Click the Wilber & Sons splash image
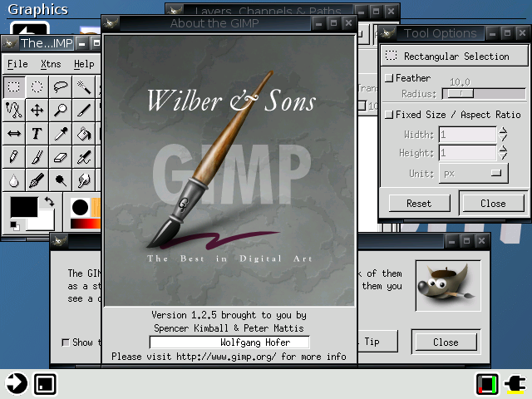The width and height of the screenshot is (532, 399). tap(229, 170)
